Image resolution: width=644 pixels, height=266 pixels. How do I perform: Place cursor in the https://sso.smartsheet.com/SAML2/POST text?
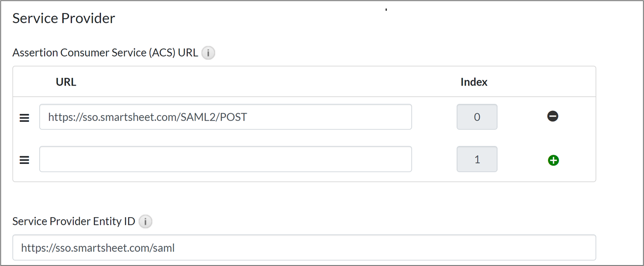point(147,117)
